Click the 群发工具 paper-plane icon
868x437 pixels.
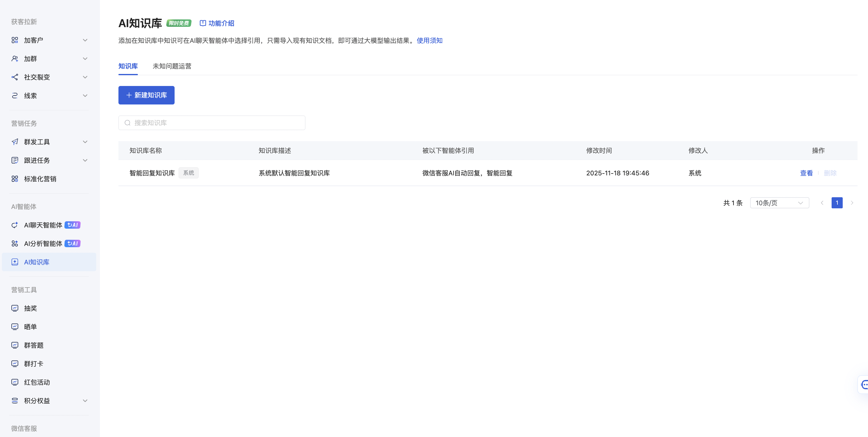pyautogui.click(x=14, y=142)
